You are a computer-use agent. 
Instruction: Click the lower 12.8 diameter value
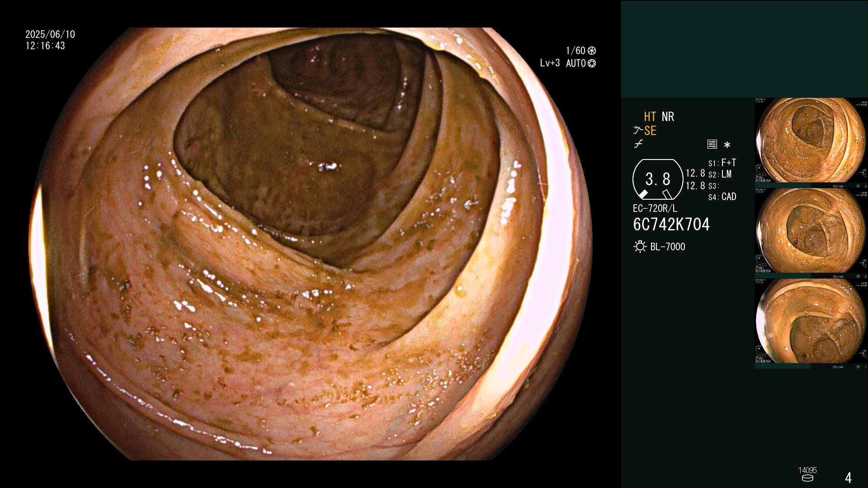point(695,186)
